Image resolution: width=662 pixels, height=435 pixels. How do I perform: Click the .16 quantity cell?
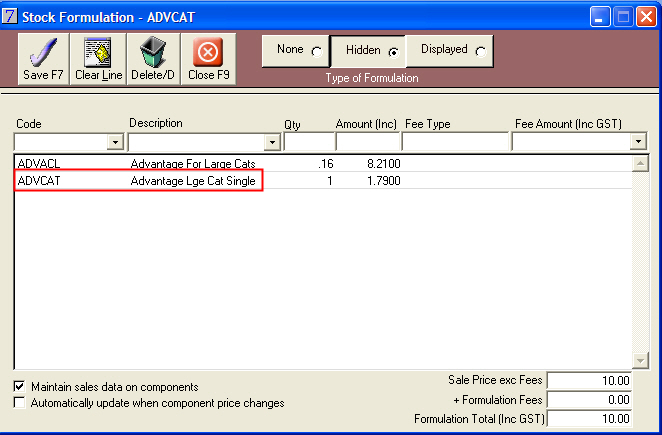[326, 163]
